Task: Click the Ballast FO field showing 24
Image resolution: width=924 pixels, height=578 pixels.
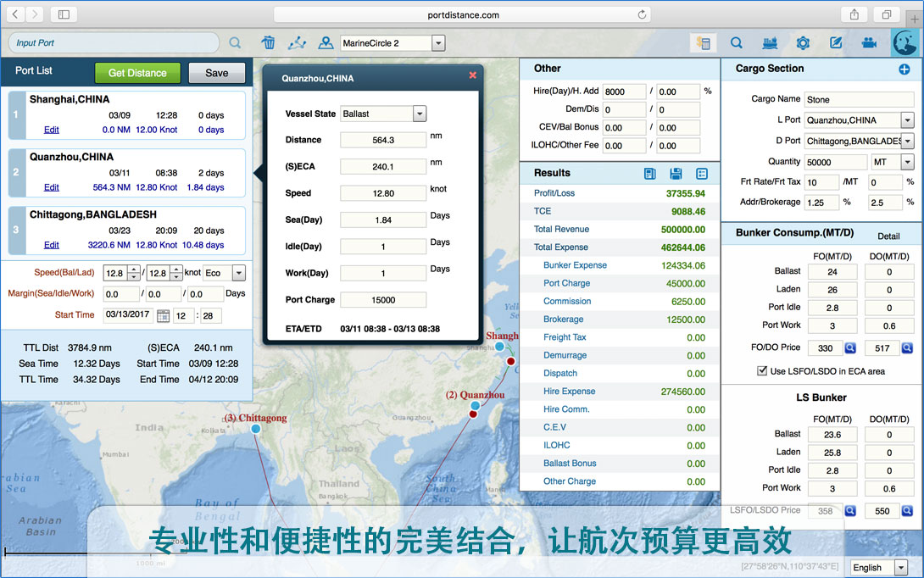Action: 832,271
